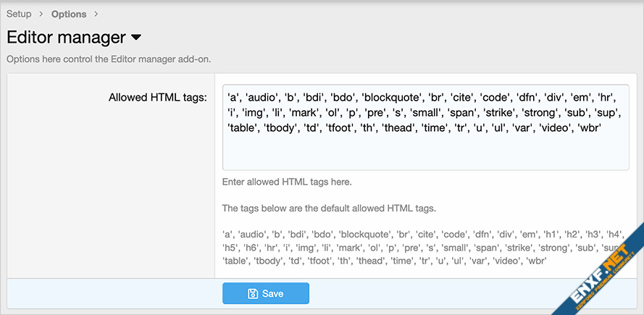Expand the Editor manager dropdown arrow
Image resolution: width=644 pixels, height=315 pixels.
(136, 37)
